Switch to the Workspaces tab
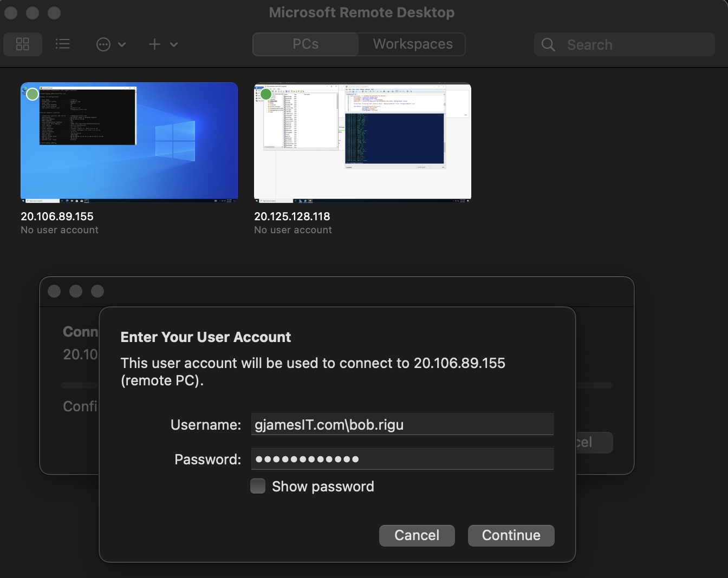The image size is (728, 578). coord(412,44)
